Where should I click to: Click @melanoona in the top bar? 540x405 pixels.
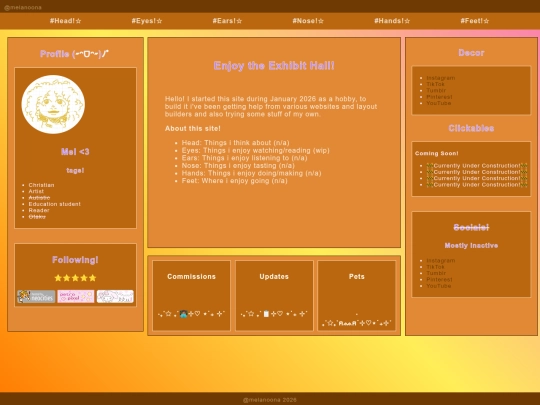point(23,7)
